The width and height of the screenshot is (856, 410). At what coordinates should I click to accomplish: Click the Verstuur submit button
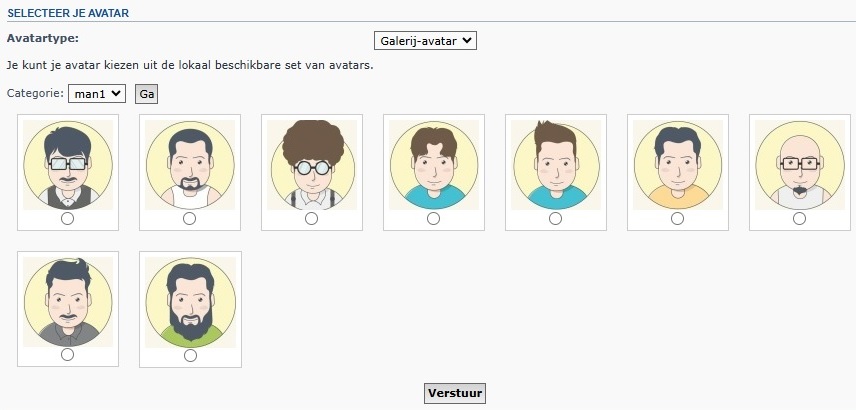click(x=455, y=393)
